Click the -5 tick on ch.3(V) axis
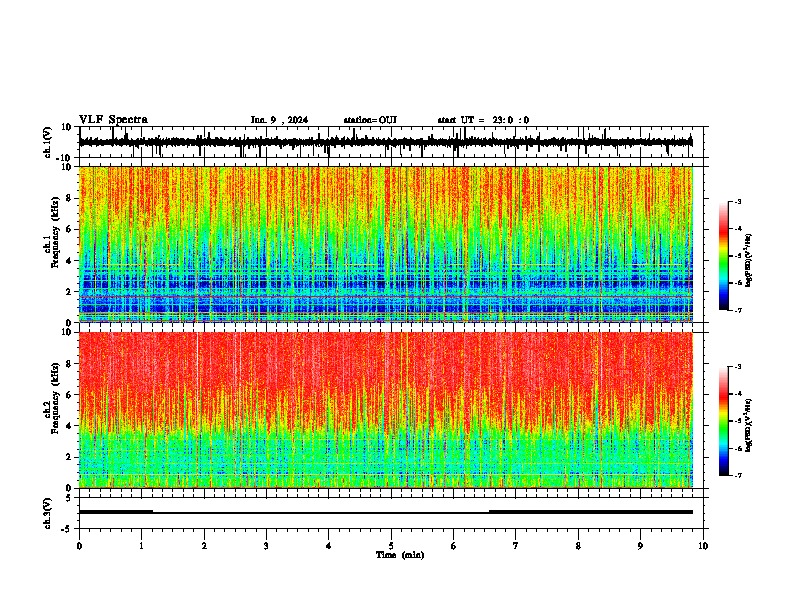 68,529
